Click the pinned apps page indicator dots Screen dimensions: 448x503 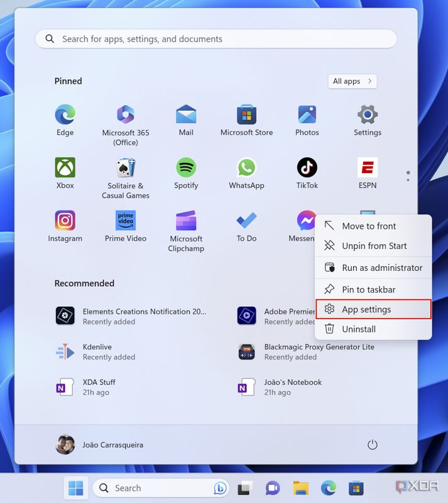(x=408, y=176)
